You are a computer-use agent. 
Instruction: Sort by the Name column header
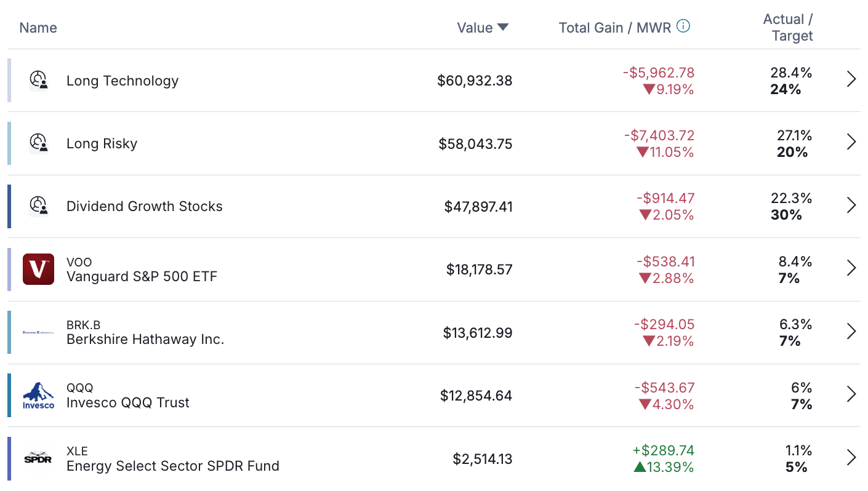(38, 28)
